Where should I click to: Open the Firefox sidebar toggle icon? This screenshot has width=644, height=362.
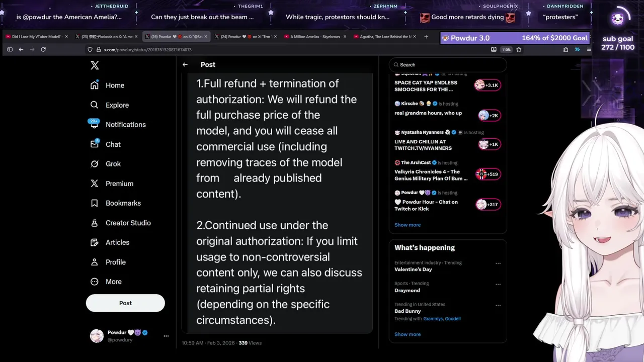point(10,49)
